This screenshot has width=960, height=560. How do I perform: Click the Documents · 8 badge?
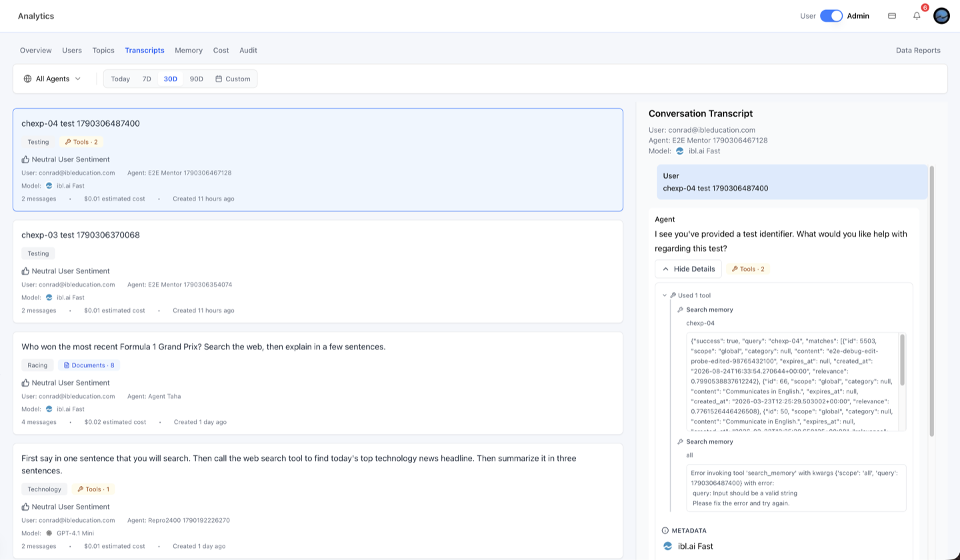(89, 365)
